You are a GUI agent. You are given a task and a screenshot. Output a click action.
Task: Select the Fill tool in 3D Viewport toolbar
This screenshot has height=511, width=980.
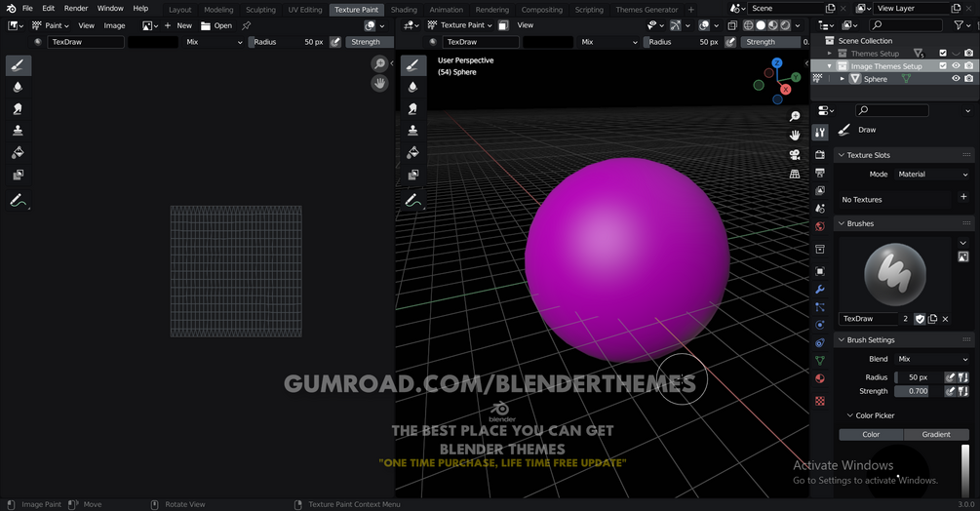click(x=413, y=152)
